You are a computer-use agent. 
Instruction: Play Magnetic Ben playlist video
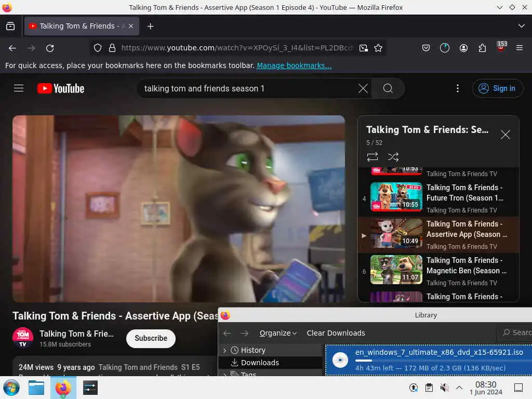(438, 271)
